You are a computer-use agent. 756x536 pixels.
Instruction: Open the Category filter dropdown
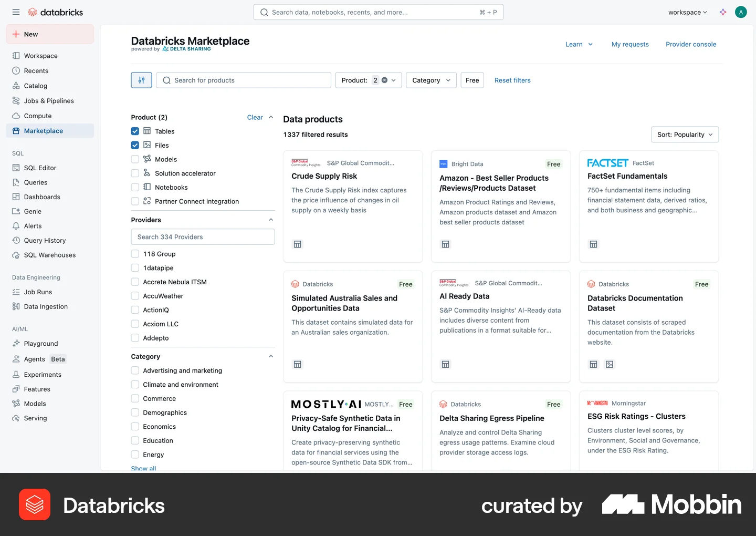pos(431,80)
